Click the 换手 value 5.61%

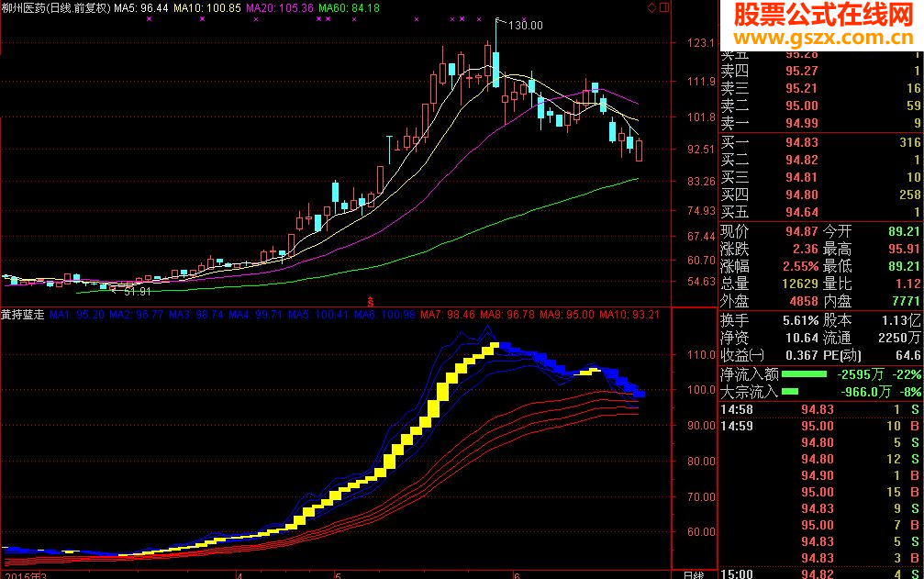801,321
